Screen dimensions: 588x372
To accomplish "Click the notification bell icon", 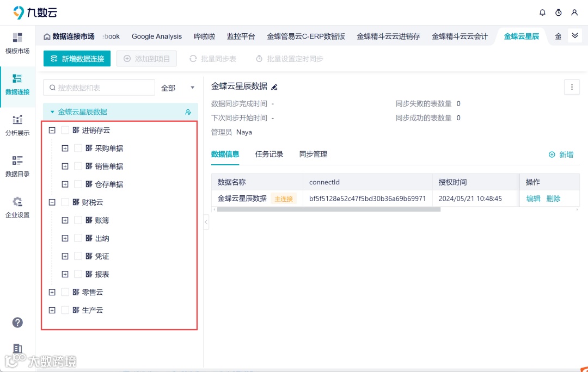I will pyautogui.click(x=542, y=12).
